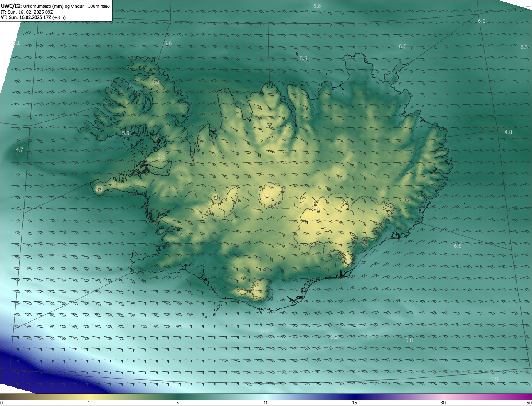Click the 6.0 value label
Viewport: 532px width, 406px height.
click(x=482, y=21)
